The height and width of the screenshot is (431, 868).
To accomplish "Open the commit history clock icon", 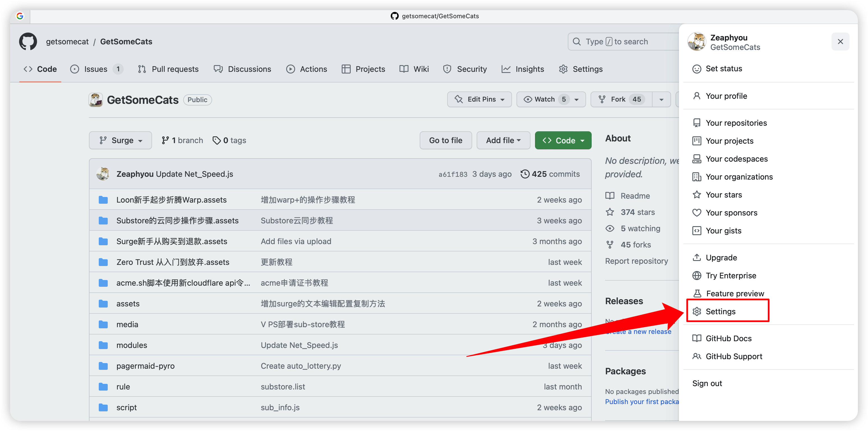I will coord(525,174).
